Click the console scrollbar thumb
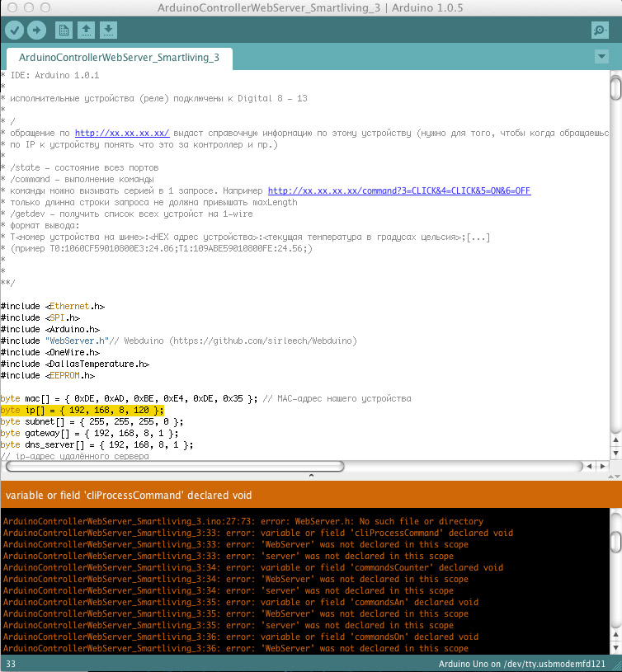This screenshot has width=622, height=672. pos(615,542)
